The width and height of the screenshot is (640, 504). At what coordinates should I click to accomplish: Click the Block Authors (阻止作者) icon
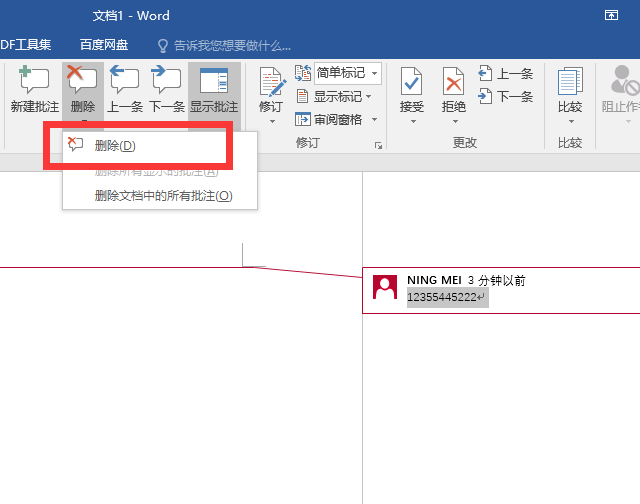point(624,80)
